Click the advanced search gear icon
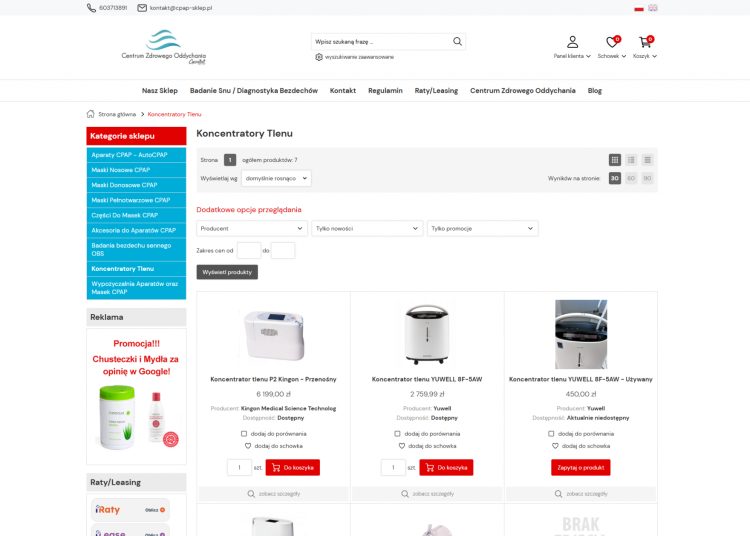The width and height of the screenshot is (750, 536). click(x=319, y=57)
